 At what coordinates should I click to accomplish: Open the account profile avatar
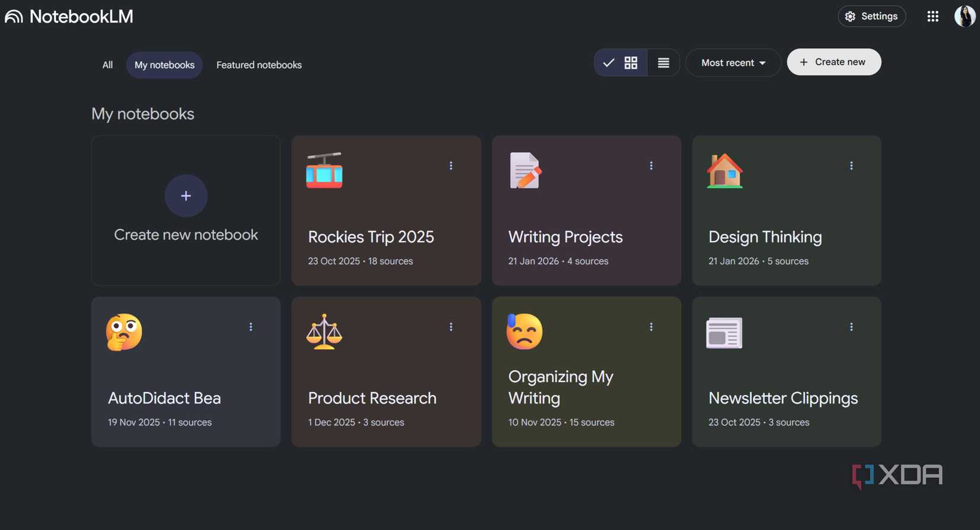coord(965,16)
